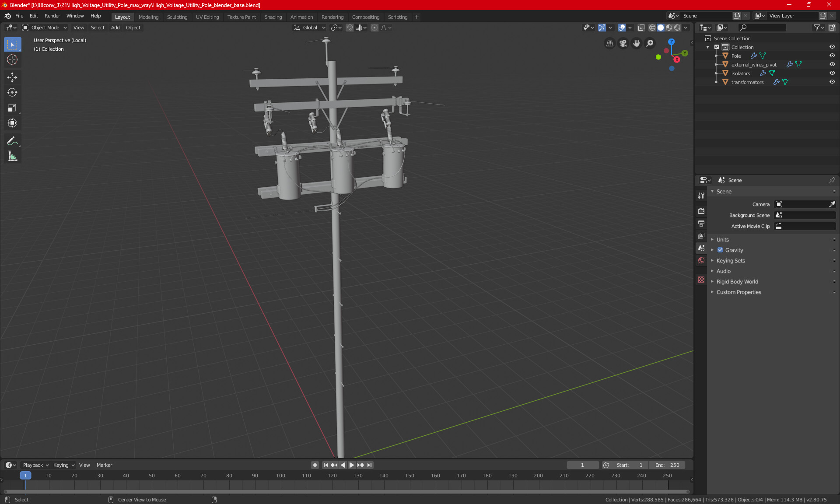Choose the Move tool

point(12,77)
